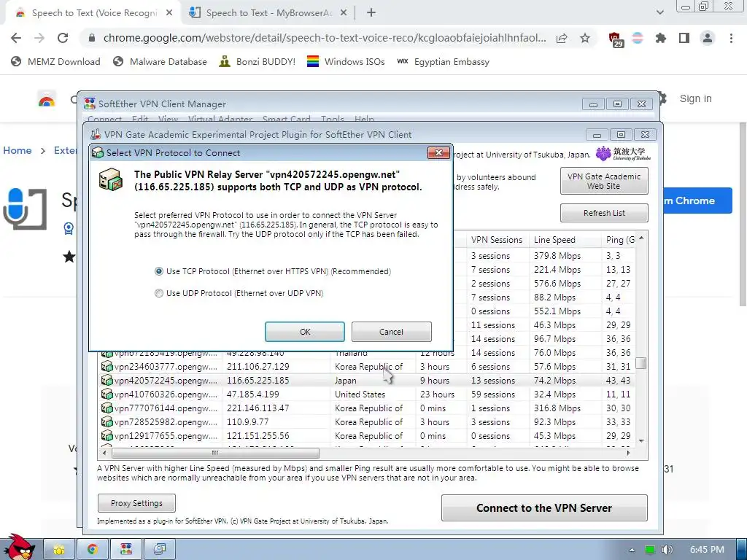This screenshot has height=560, width=747.
Task: Close the Select VPN Protocol dialog
Action: (x=438, y=152)
